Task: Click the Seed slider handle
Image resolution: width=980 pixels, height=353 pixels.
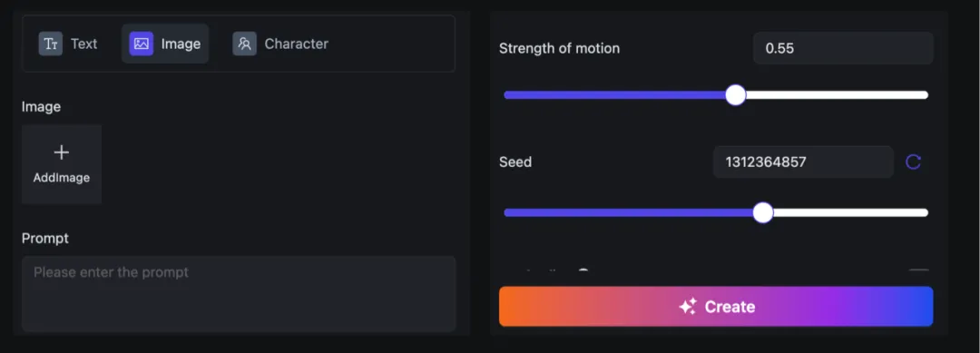Action: [762, 212]
